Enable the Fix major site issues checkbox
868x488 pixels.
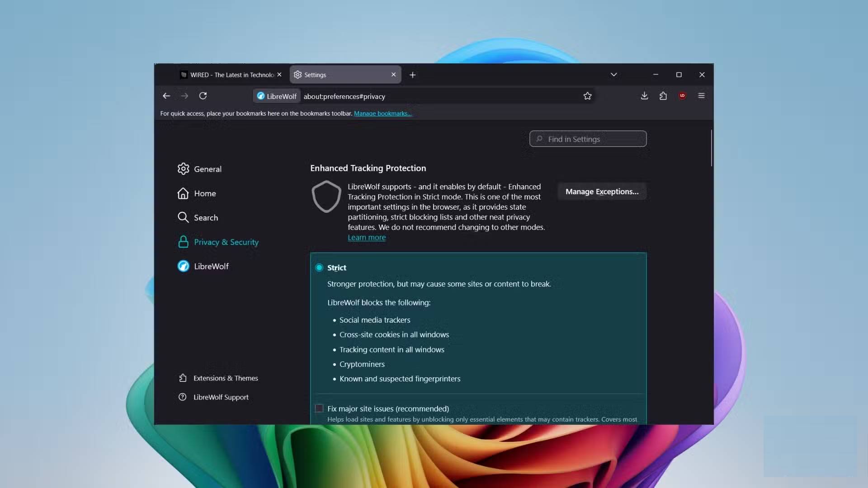[x=319, y=408]
